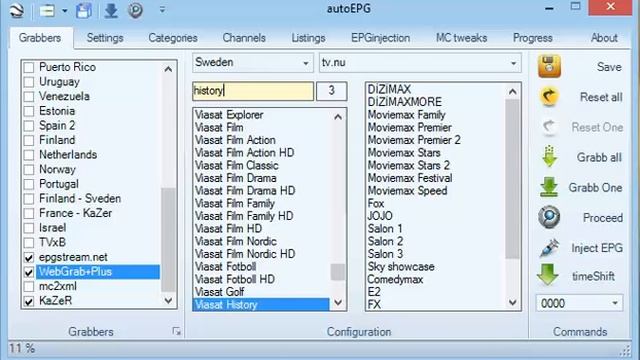This screenshot has height=360, width=640.
Task: Select the Comedymax channel entry
Action: (395, 280)
